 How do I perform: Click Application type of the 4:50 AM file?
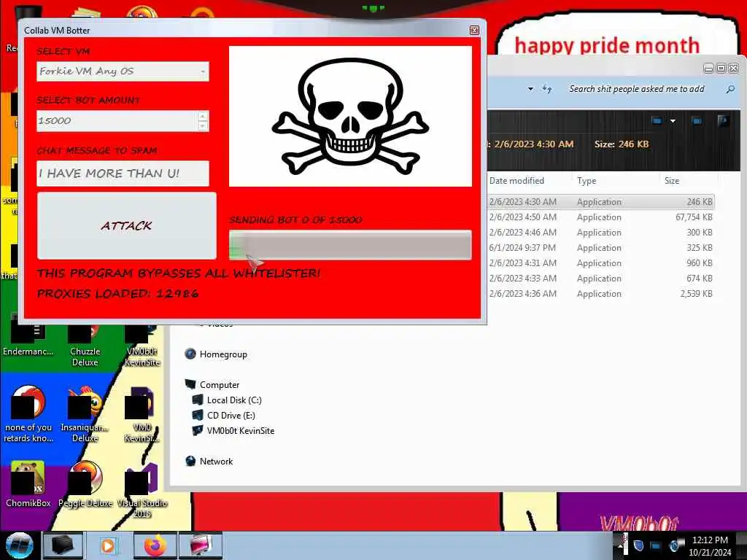point(599,217)
